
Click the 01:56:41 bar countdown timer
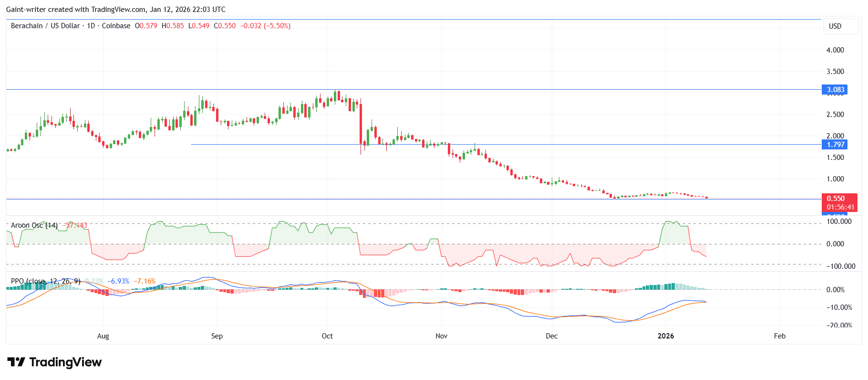tap(840, 207)
